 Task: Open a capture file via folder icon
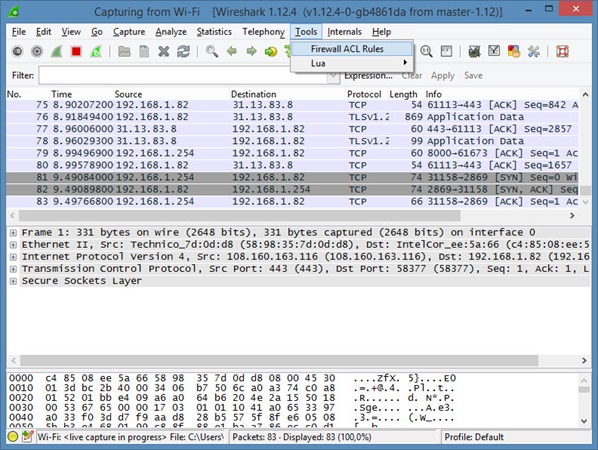point(124,51)
